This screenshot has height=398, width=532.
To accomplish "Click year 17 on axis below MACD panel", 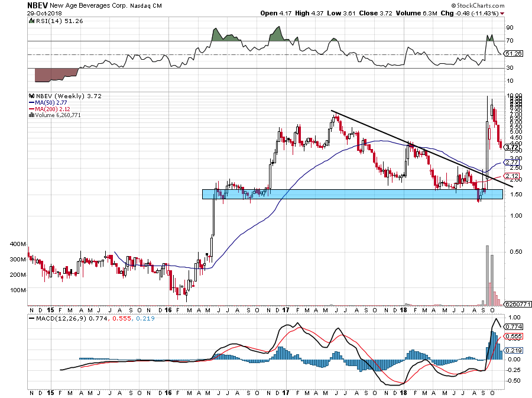I will 286,393.
